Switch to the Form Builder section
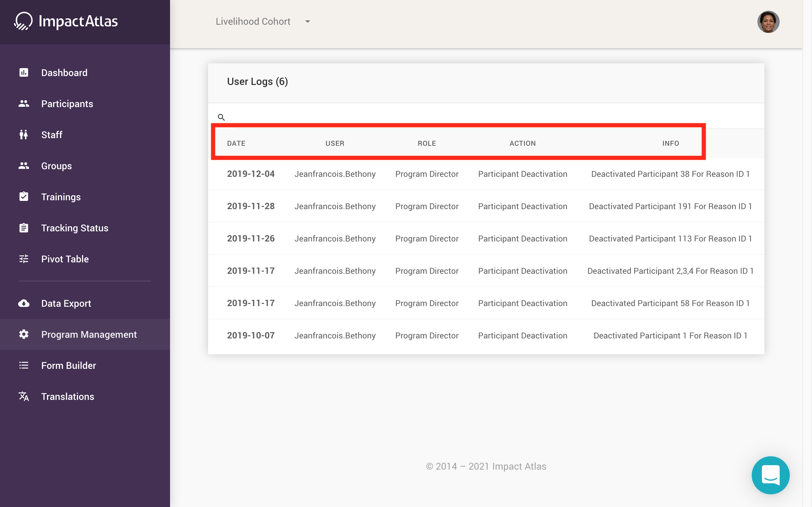The height and width of the screenshot is (507, 812). 69,365
